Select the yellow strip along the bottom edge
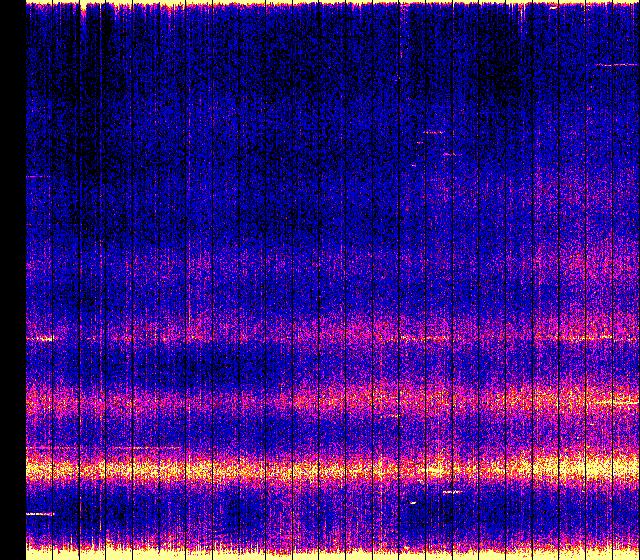 pos(330,552)
